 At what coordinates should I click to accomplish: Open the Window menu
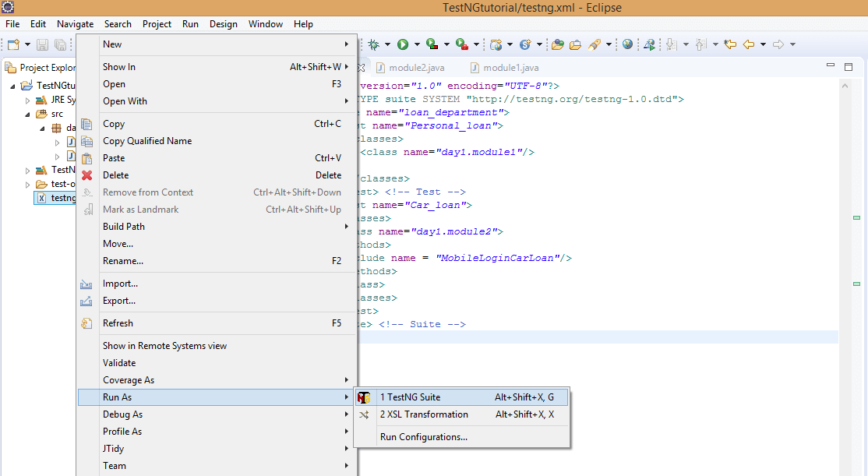tap(265, 24)
